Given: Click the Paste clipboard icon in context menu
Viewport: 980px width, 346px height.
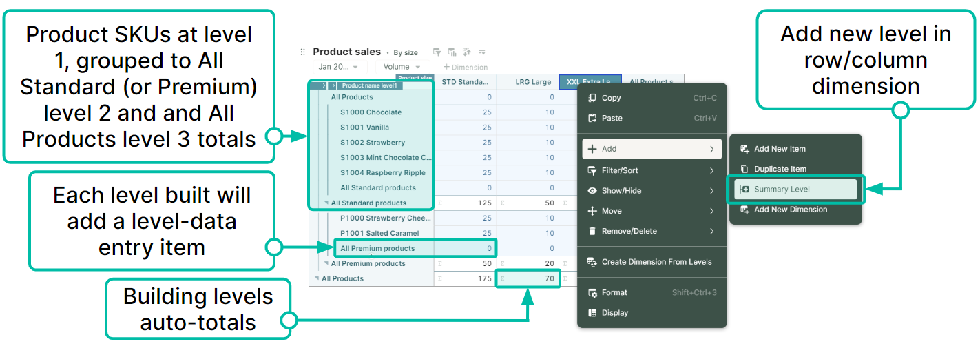Looking at the screenshot, I should [x=592, y=118].
